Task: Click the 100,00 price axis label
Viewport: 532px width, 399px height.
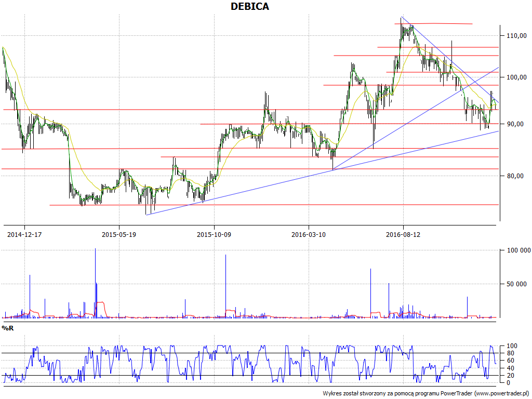Action: click(x=517, y=77)
